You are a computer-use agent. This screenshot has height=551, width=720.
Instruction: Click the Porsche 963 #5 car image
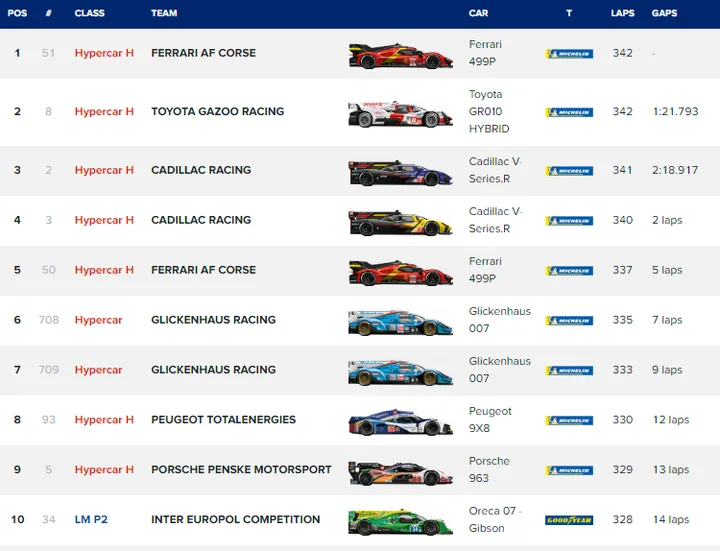point(401,472)
